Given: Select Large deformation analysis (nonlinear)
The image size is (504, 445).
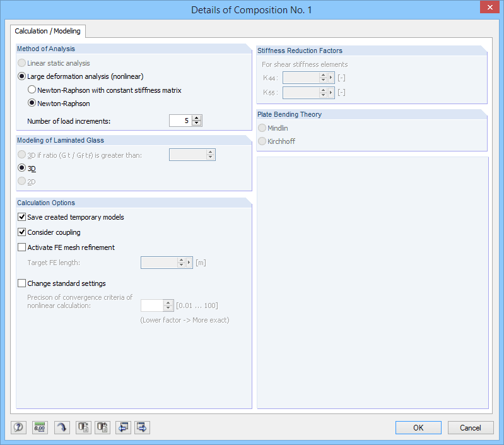Looking at the screenshot, I should 81,76.
